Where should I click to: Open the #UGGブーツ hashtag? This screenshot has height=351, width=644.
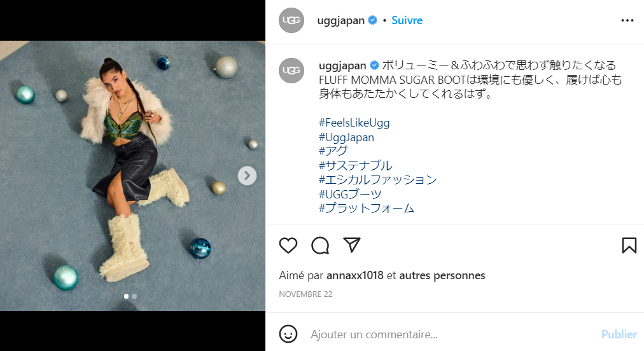pyautogui.click(x=350, y=194)
